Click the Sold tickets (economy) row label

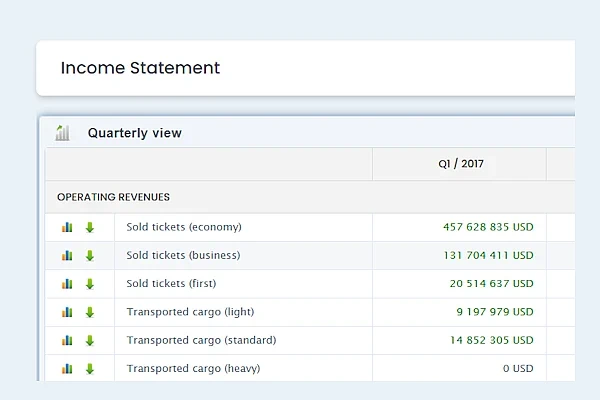(x=184, y=227)
